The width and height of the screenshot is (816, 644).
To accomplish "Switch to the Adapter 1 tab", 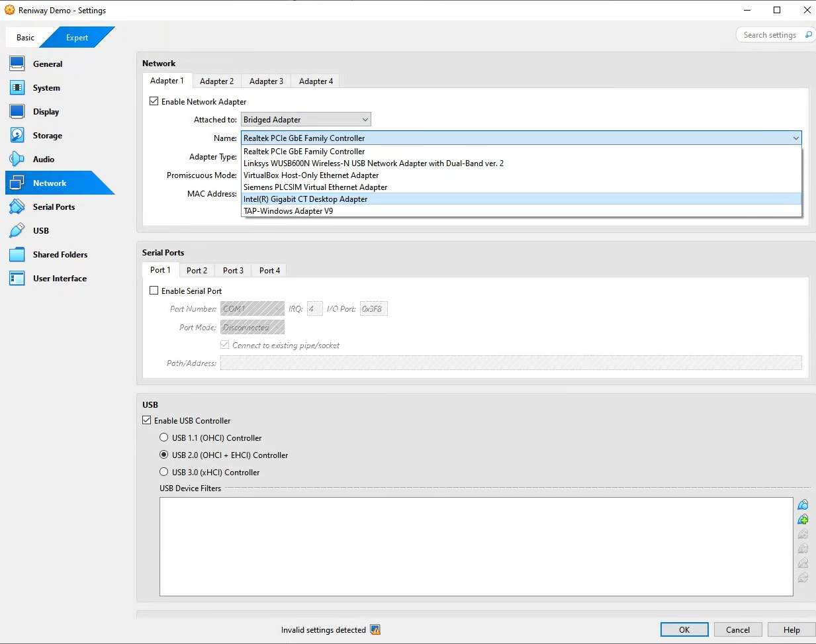I will (x=167, y=81).
